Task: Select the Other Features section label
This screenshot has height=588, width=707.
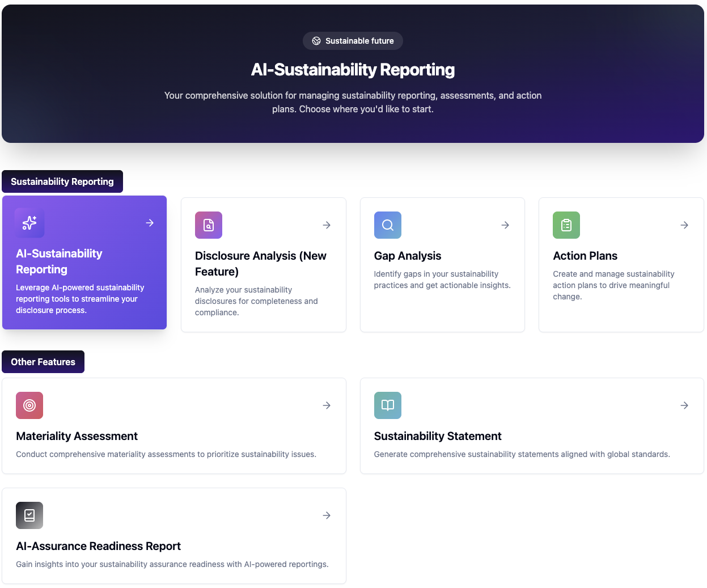Action: click(x=43, y=362)
